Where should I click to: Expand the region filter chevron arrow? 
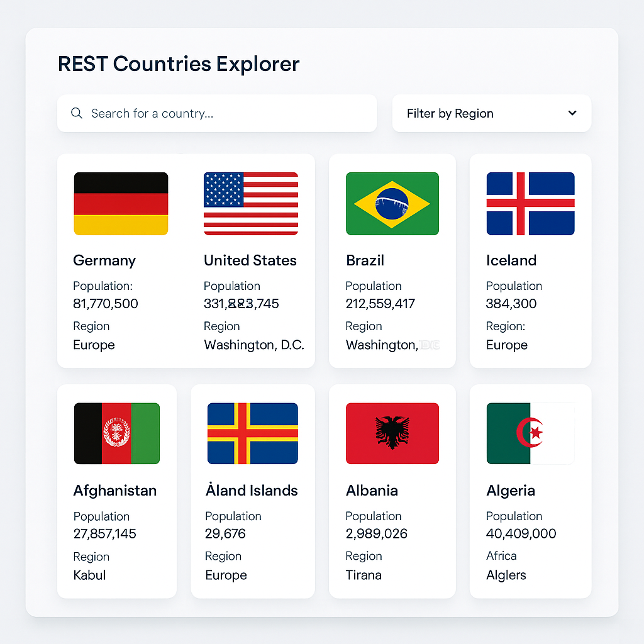click(x=572, y=113)
